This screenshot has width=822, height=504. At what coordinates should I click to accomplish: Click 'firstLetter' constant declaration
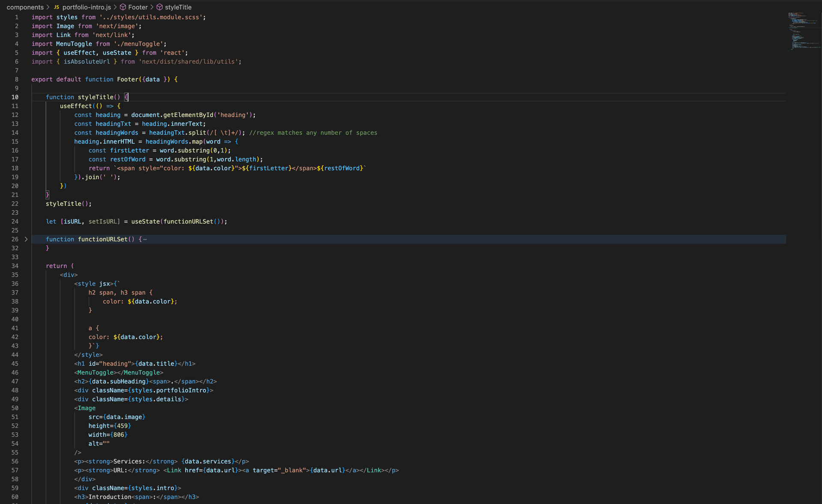point(129,151)
